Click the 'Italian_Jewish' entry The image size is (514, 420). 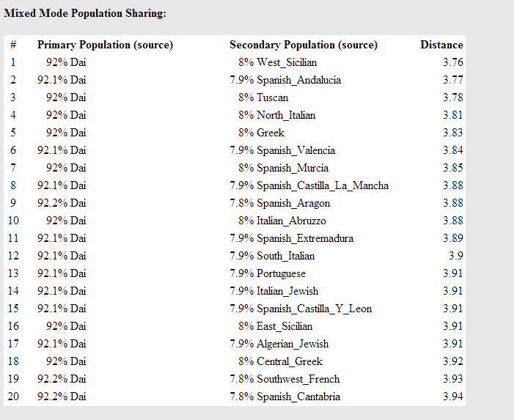pos(287,291)
